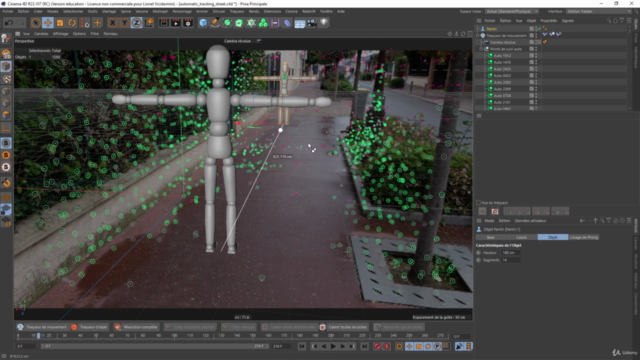Open the Vue viewport menu

tap(26, 34)
